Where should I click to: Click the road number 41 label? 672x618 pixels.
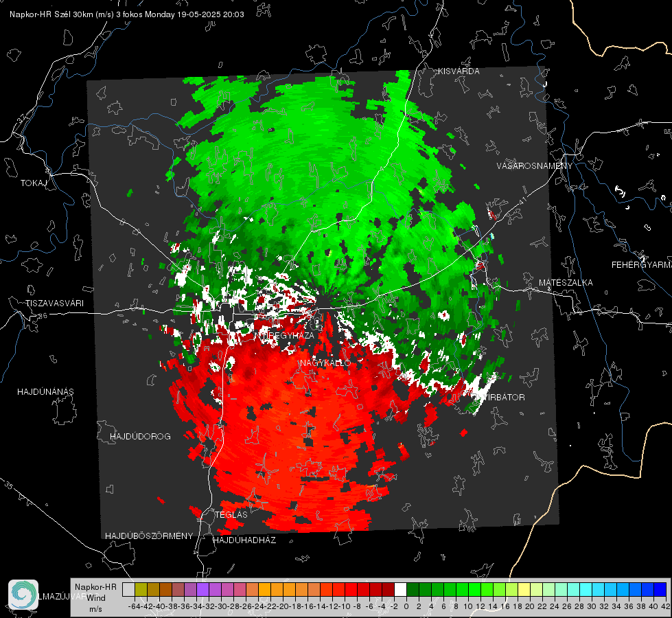pyautogui.click(x=522, y=201)
